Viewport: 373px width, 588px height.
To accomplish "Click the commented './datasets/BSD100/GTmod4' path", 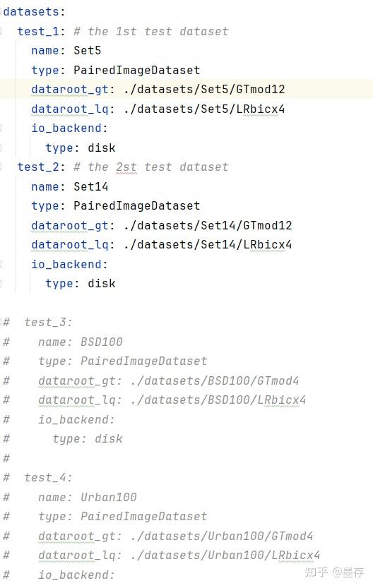I will point(215,380).
